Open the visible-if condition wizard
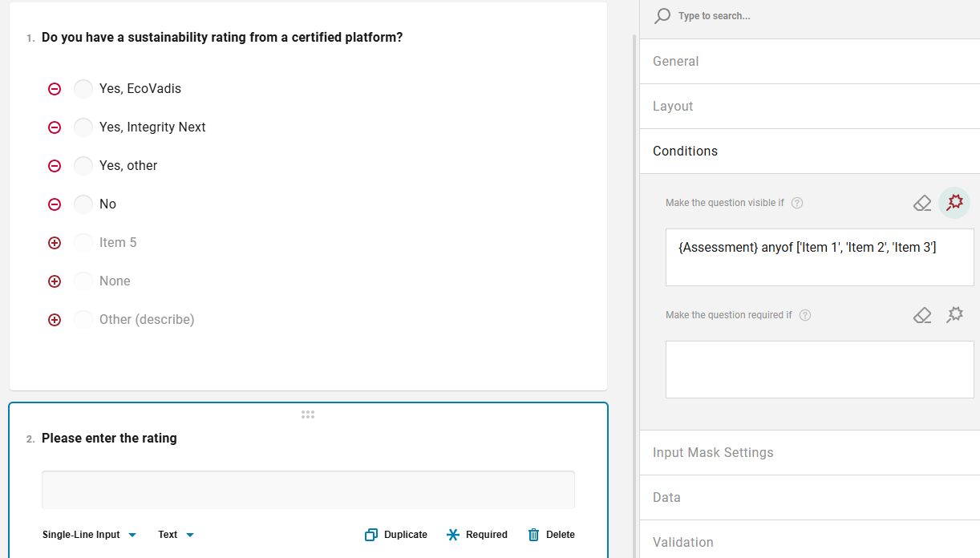980x558 pixels. [954, 203]
